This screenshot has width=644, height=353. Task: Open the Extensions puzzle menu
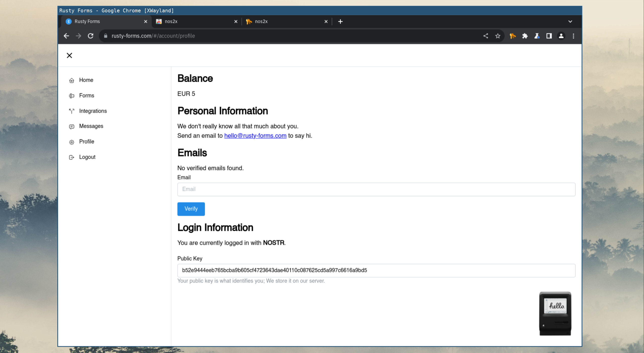click(x=525, y=36)
